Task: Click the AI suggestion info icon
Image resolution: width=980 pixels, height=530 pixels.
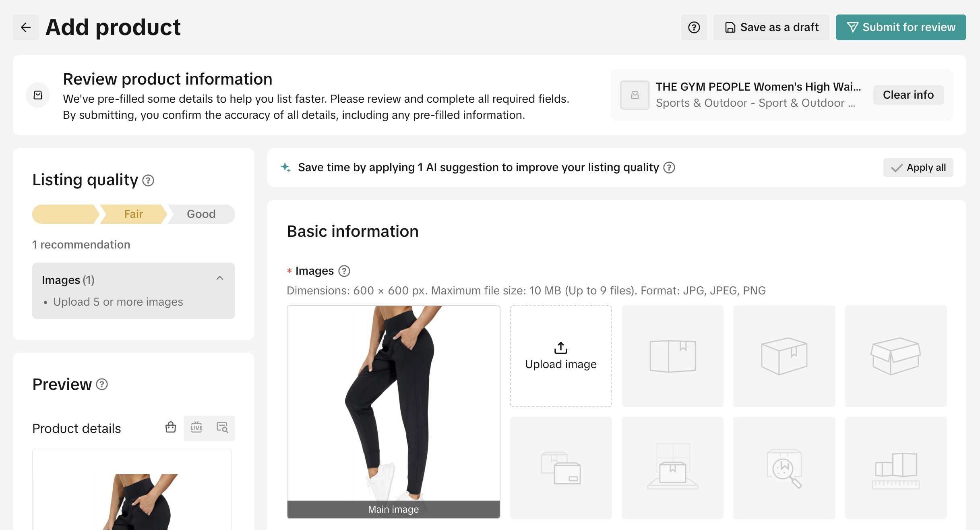Action: pos(669,168)
